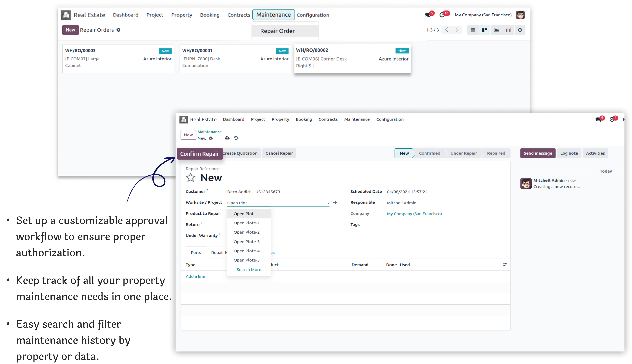Click cloud save icon in form header
This screenshot has width=632, height=364.
point(227,138)
